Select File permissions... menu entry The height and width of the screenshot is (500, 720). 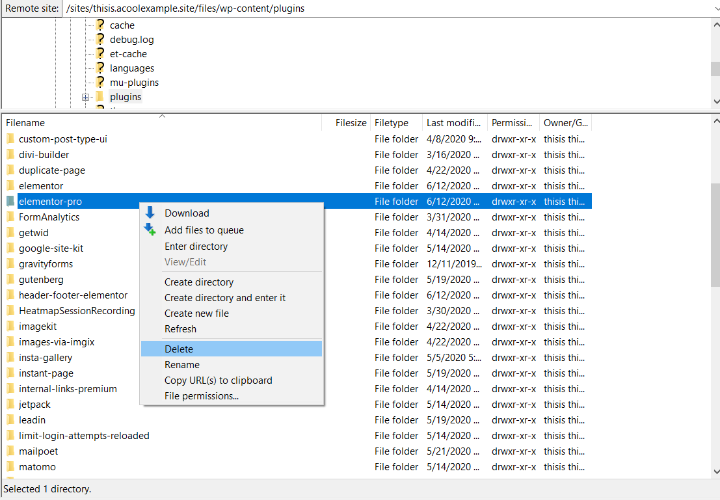point(201,396)
